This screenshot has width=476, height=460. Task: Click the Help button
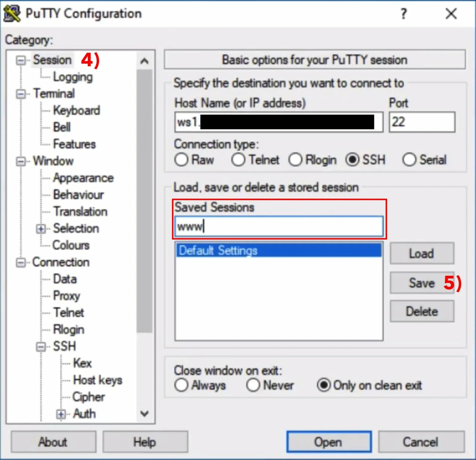145,442
